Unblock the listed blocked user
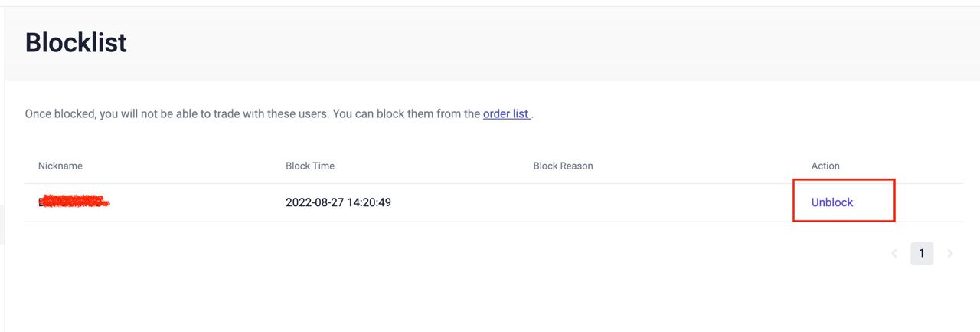Screen dimensions: 980x332 click(832, 202)
